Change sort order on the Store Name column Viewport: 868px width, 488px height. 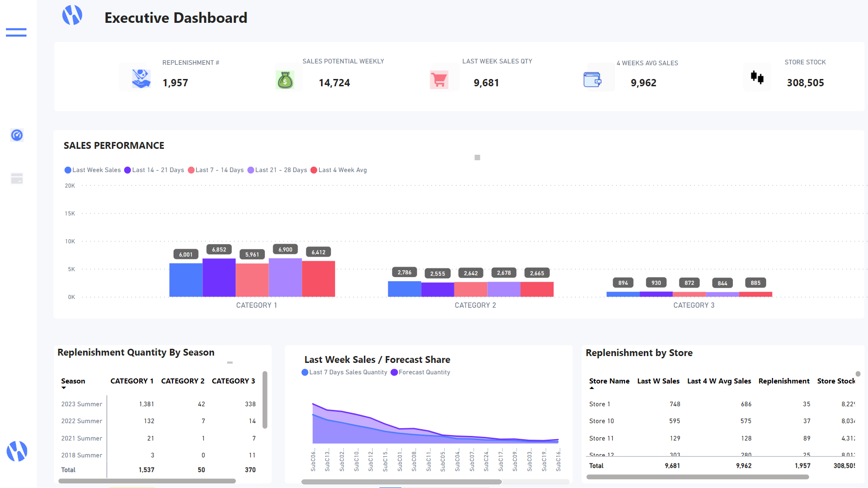(x=609, y=383)
